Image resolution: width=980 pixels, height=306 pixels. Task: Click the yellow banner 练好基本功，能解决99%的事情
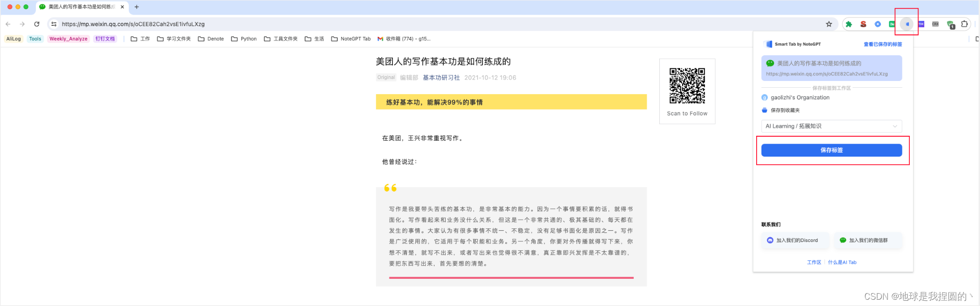click(511, 102)
